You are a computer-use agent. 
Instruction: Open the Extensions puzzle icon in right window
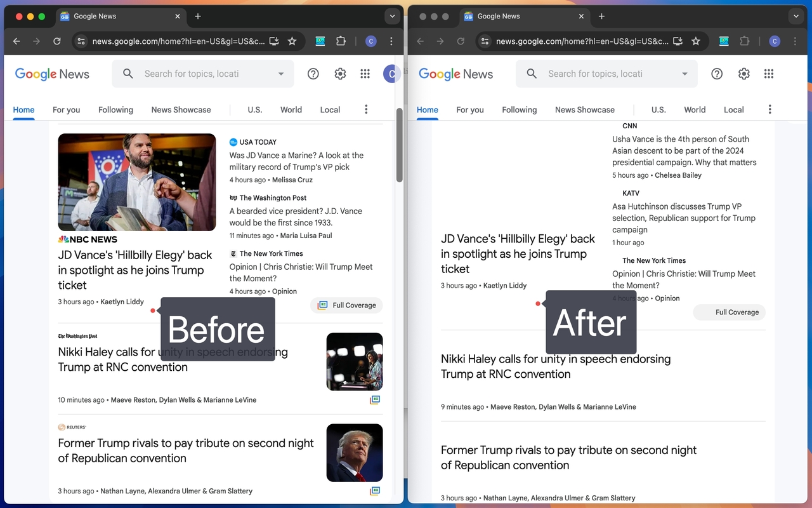tap(744, 41)
